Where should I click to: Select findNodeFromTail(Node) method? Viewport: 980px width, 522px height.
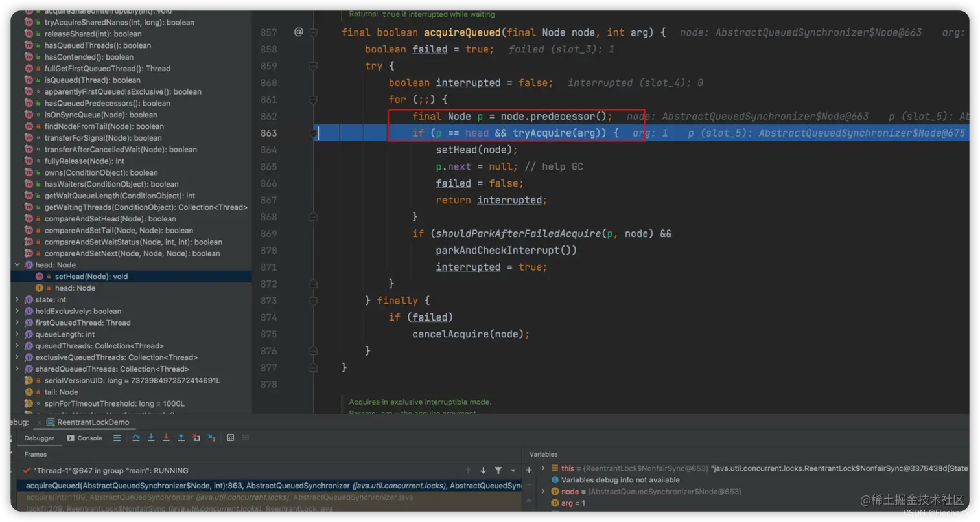pyautogui.click(x=104, y=126)
